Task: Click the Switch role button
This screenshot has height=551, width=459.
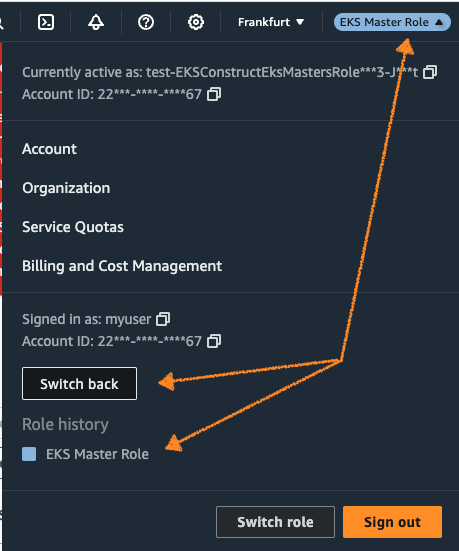Action: pos(275,522)
